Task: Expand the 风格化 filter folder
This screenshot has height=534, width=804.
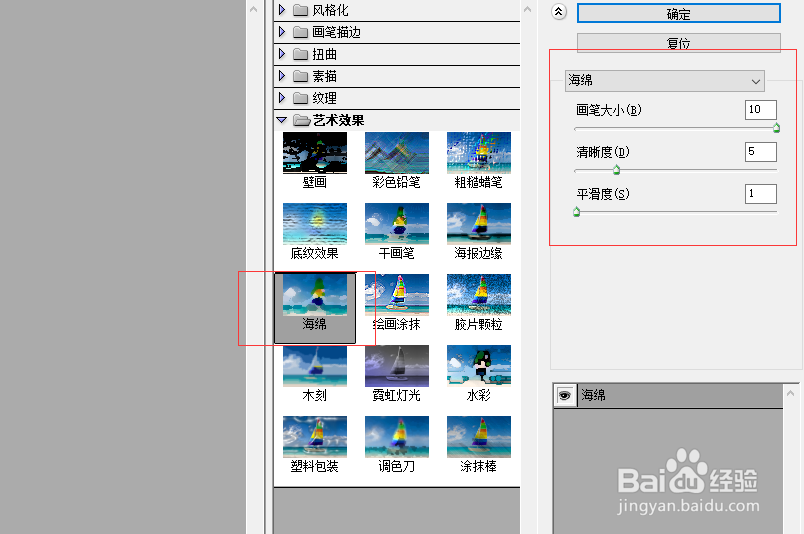Action: click(x=282, y=10)
